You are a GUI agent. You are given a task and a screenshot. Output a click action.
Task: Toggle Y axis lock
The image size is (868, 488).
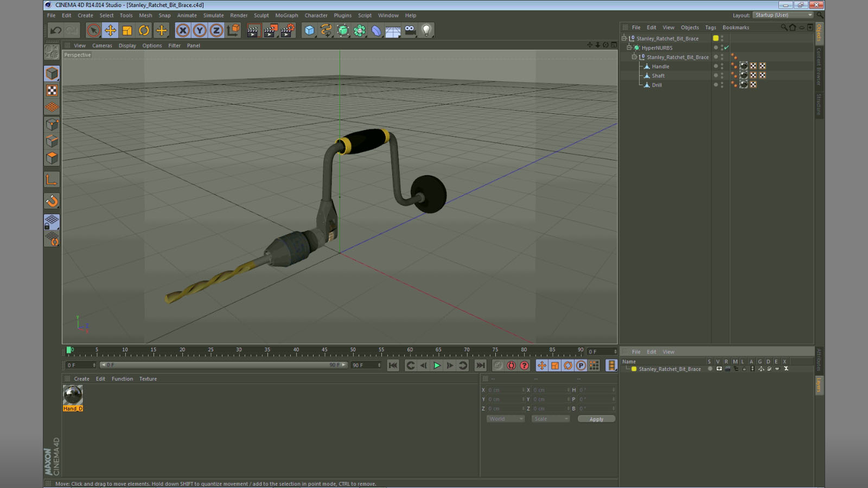pos(200,30)
